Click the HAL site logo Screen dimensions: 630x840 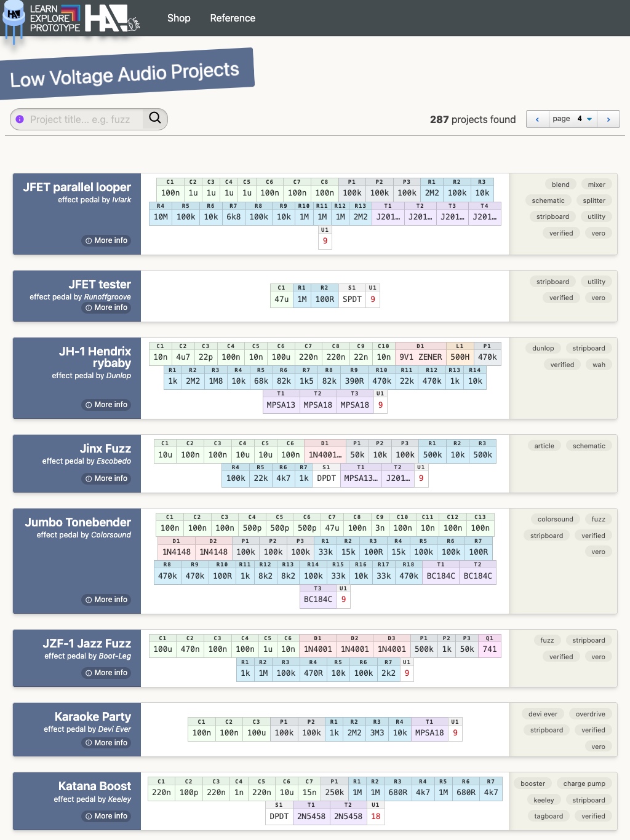(111, 18)
